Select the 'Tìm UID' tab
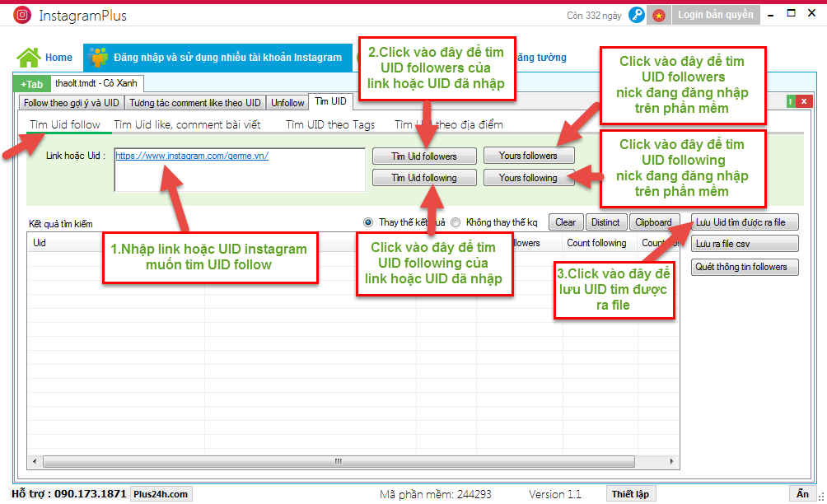This screenshot has height=504, width=827. pos(330,101)
